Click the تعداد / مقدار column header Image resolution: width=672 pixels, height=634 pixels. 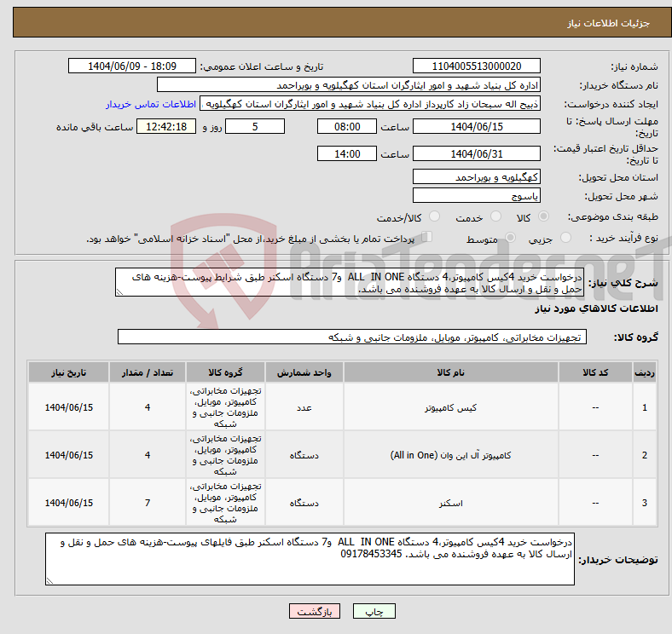148,372
